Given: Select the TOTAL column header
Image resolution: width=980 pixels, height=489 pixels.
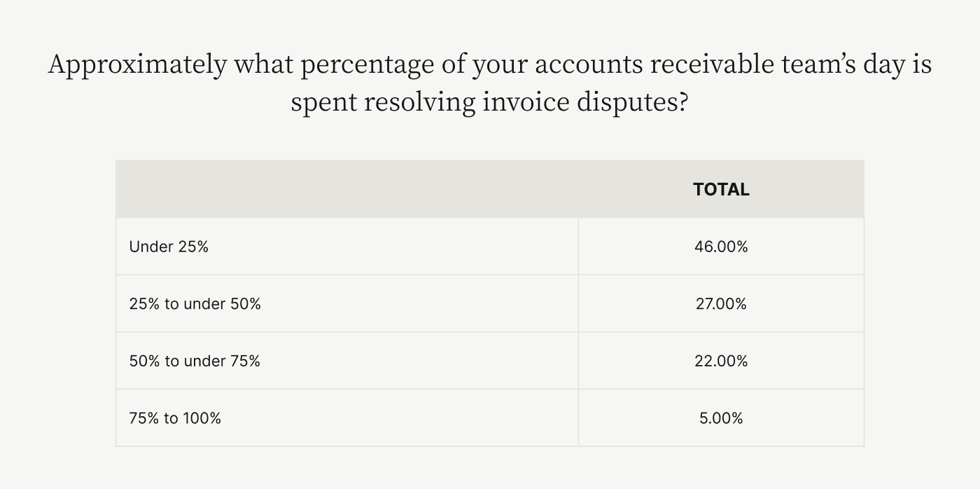Looking at the screenshot, I should [721, 189].
